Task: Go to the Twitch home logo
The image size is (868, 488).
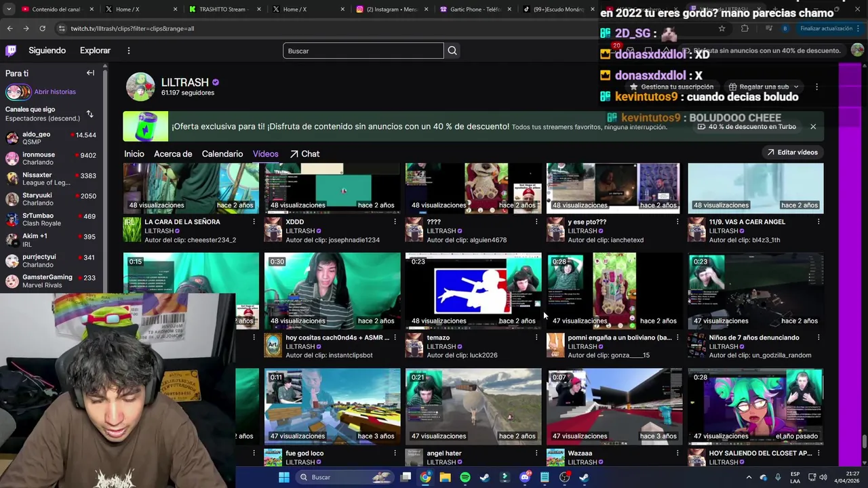Action: [x=11, y=51]
